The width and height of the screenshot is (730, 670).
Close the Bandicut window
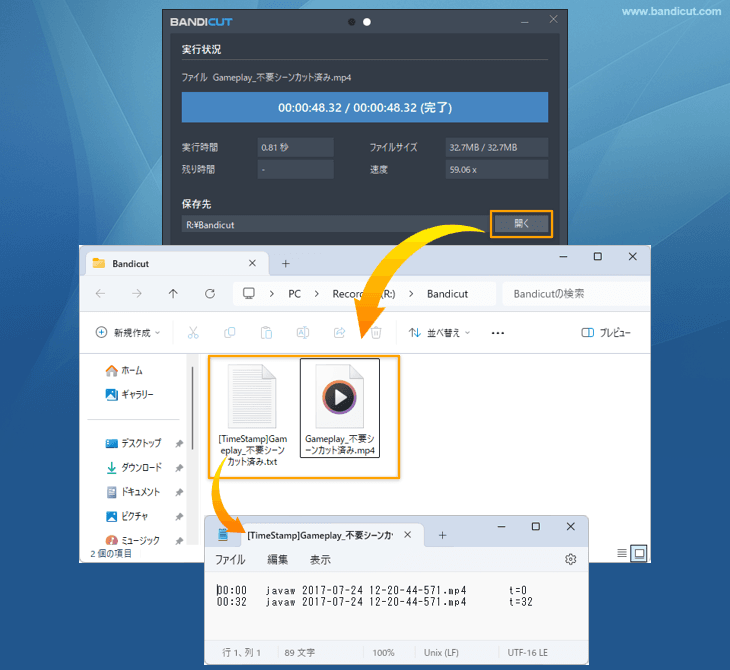[553, 19]
